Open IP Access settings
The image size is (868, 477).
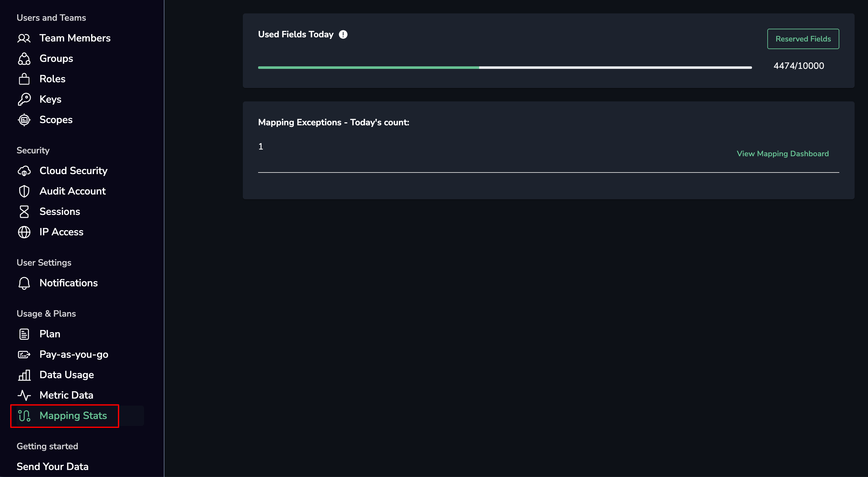[x=61, y=232]
